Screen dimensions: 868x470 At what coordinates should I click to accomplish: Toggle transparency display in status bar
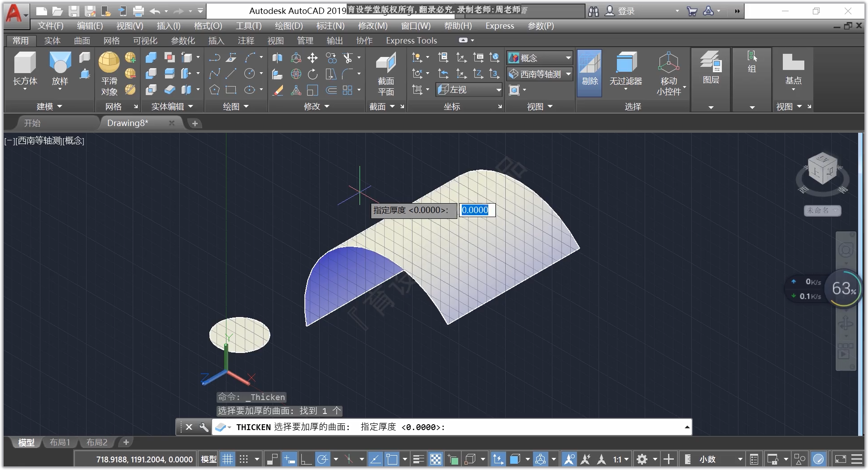point(436,459)
